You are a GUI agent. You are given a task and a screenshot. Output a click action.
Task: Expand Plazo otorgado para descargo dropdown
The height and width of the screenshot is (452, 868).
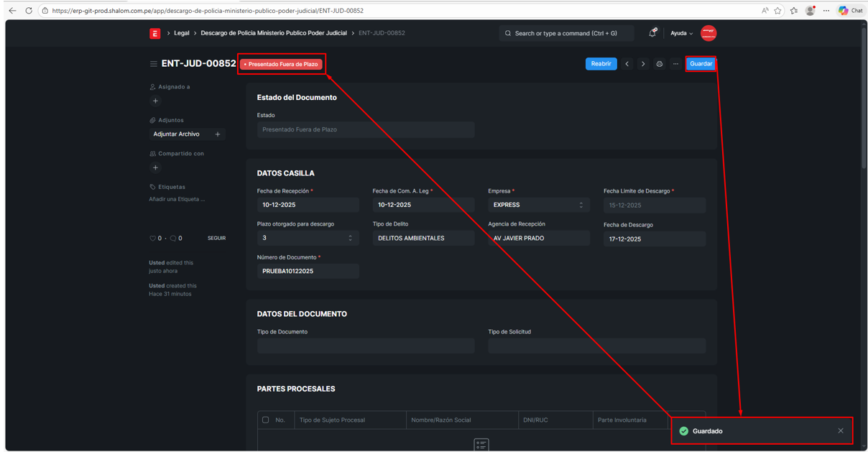308,238
